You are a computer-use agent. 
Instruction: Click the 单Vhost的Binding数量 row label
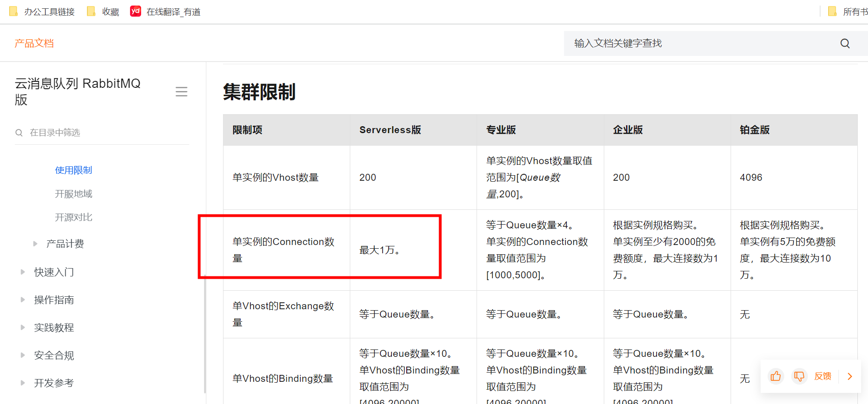pyautogui.click(x=283, y=379)
